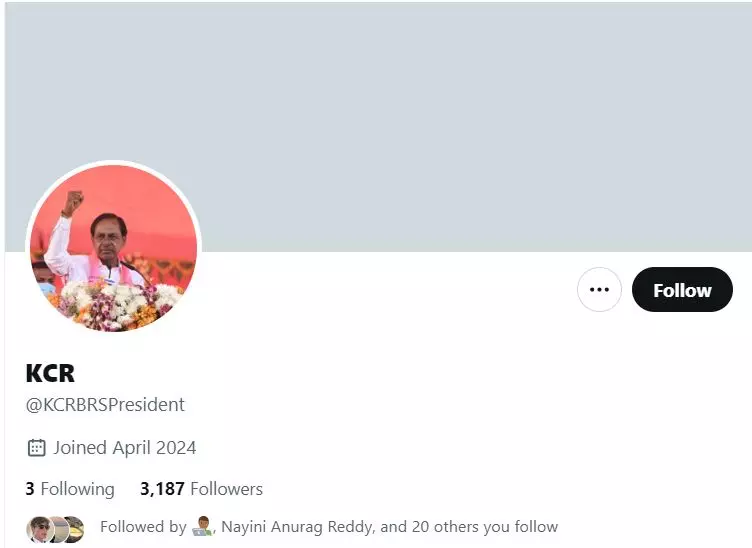Click the word Following under the join date

[x=78, y=489]
